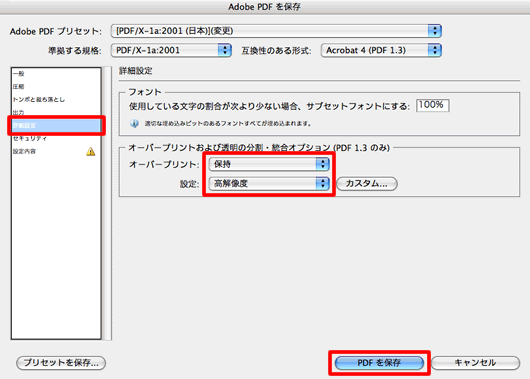Select 詳細設定 in the category list

pyautogui.click(x=56, y=126)
